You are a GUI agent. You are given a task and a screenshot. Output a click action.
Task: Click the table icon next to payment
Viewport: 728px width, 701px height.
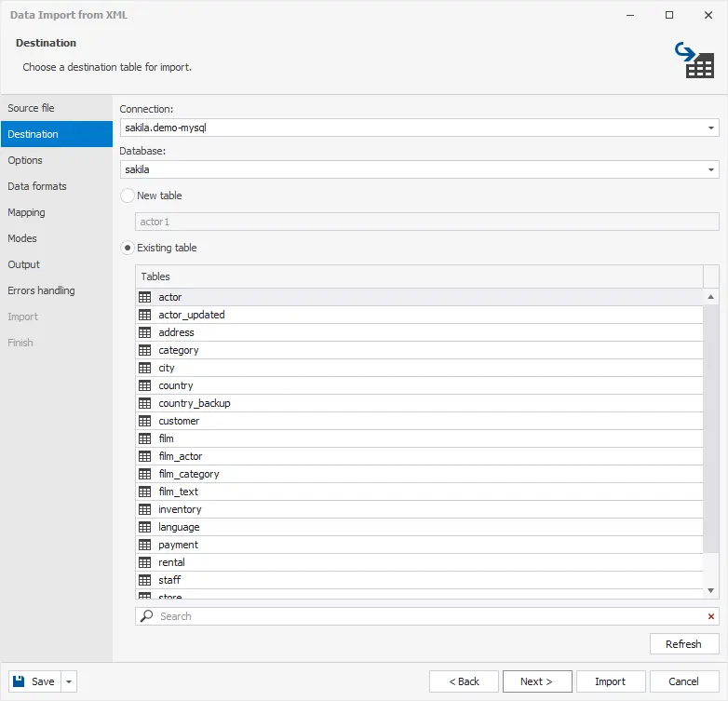point(144,545)
